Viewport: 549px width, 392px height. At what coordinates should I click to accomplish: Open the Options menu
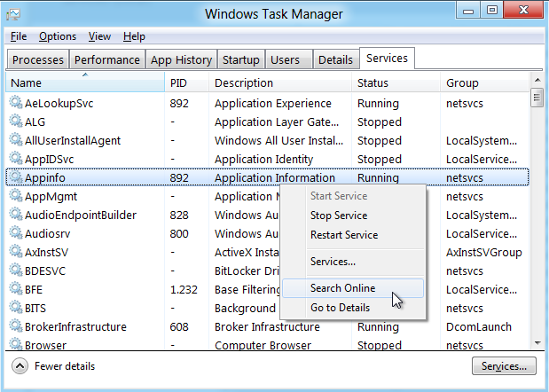point(58,36)
